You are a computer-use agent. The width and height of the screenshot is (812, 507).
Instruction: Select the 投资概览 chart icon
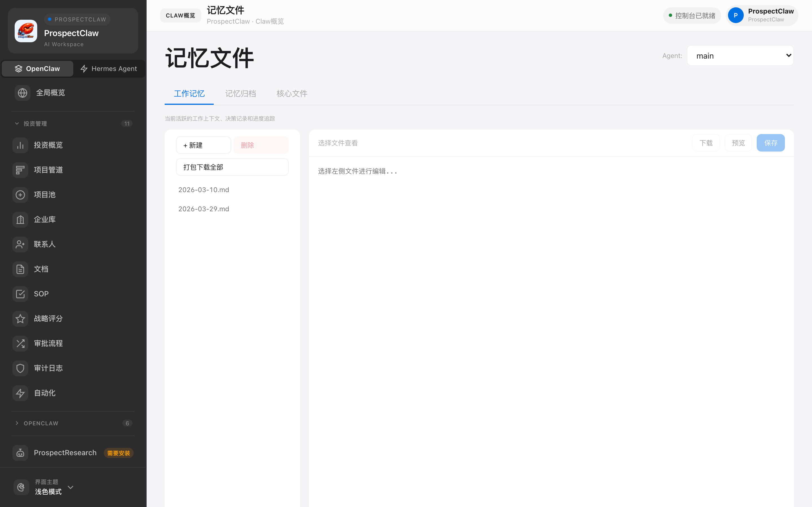(x=21, y=145)
